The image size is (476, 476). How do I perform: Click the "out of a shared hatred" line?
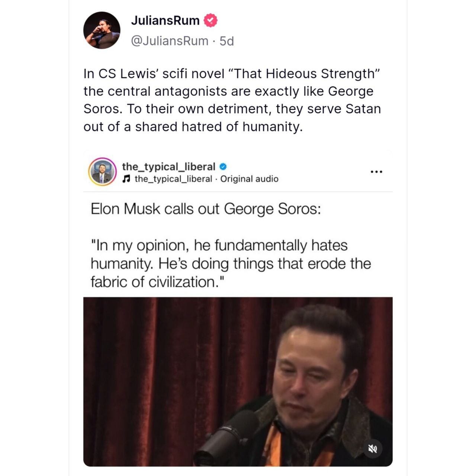pos(193,127)
